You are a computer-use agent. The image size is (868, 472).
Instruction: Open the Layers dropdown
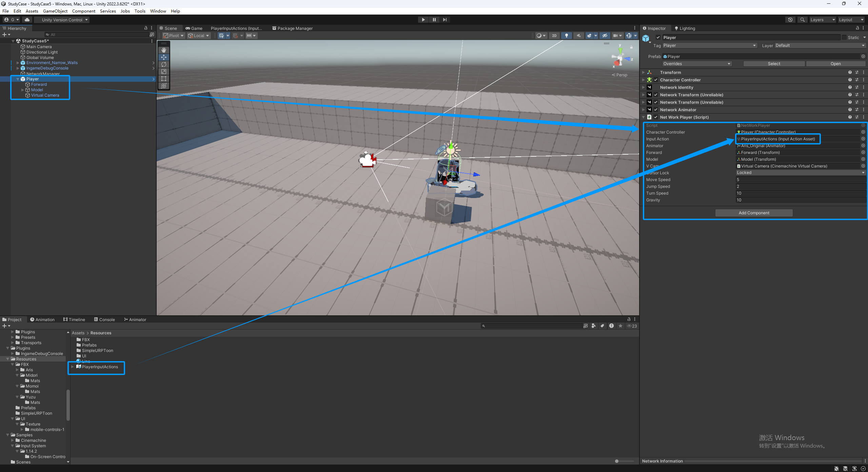click(x=822, y=20)
